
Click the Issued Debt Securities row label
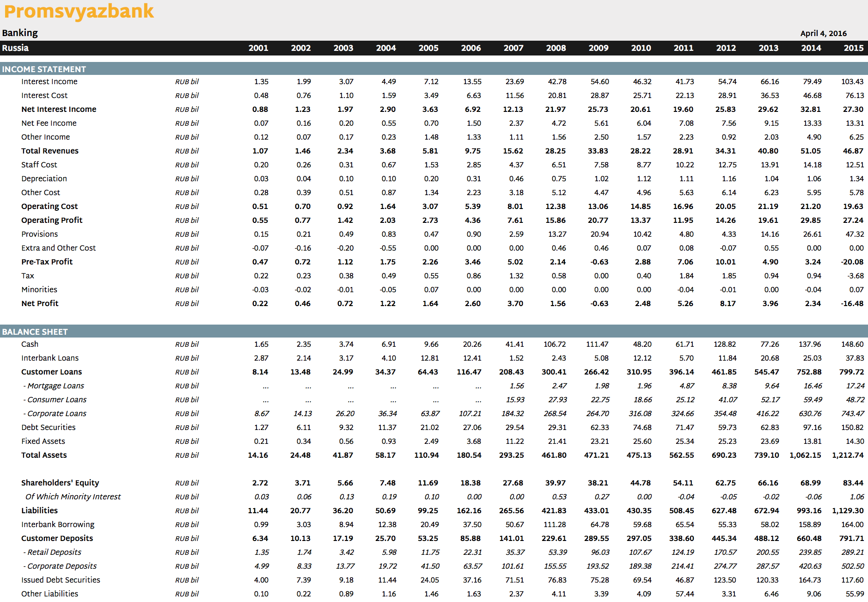coord(61,580)
